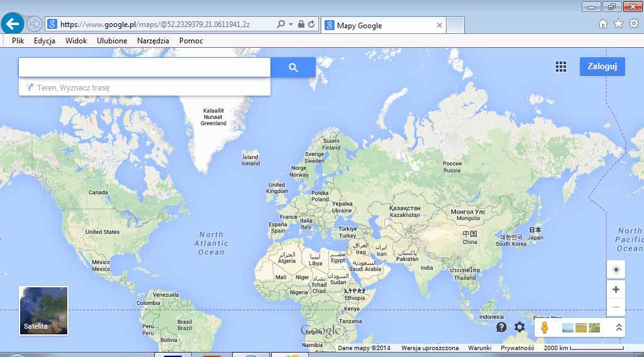
Task: Click the North Atlantic Ocean label
Action: [211, 243]
